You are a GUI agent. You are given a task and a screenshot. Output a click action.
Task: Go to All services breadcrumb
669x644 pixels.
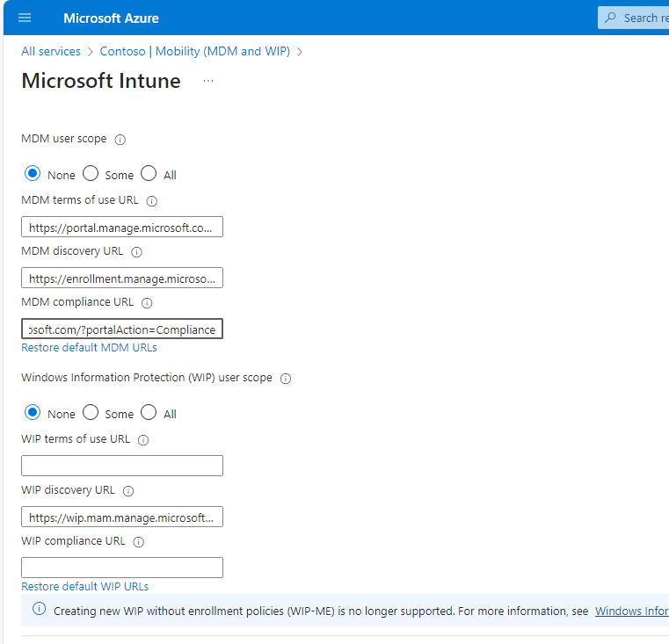(51, 52)
